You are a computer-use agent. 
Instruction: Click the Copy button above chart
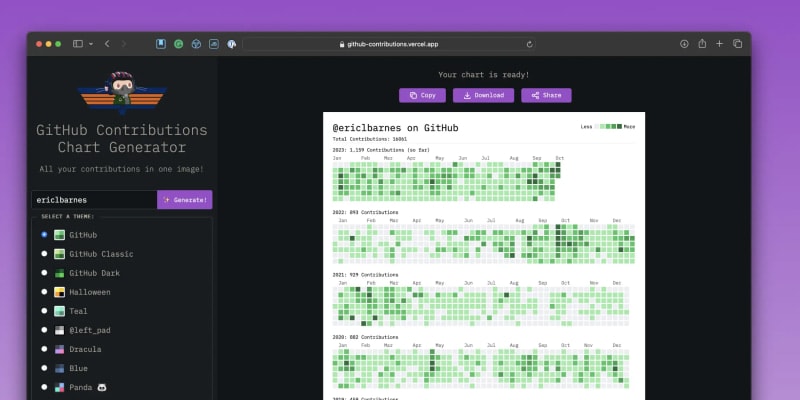click(x=422, y=96)
